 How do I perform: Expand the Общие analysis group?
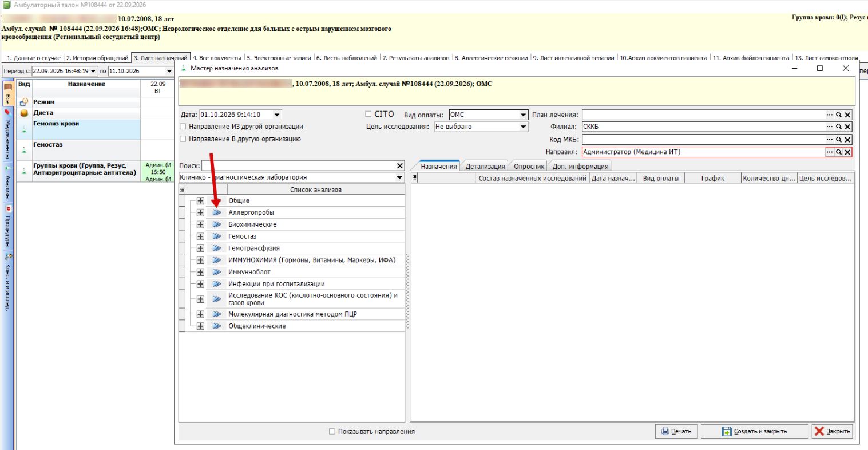point(200,200)
